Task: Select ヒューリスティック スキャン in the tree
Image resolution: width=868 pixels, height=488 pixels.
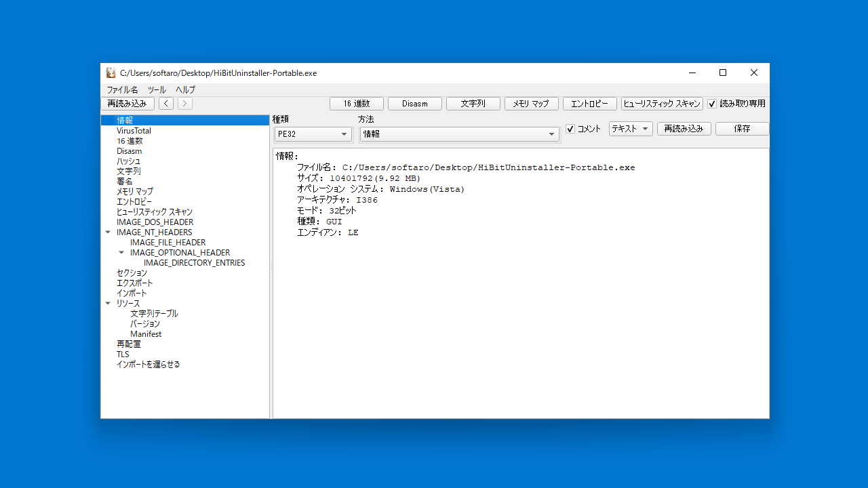Action: tap(155, 212)
